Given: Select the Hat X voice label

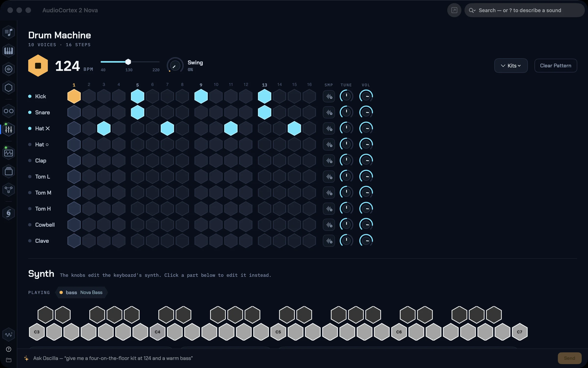Looking at the screenshot, I should (x=42, y=128).
